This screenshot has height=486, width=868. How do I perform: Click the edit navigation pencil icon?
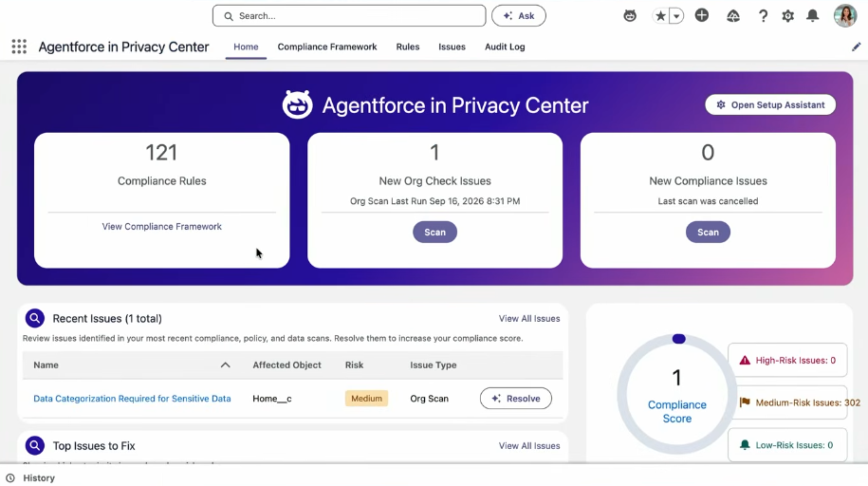pyautogui.click(x=857, y=47)
